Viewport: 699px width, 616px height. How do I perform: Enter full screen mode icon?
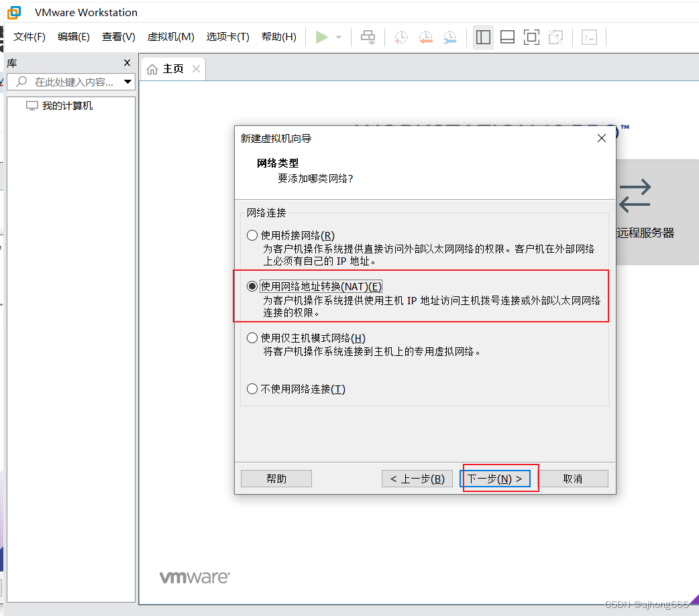(531, 37)
